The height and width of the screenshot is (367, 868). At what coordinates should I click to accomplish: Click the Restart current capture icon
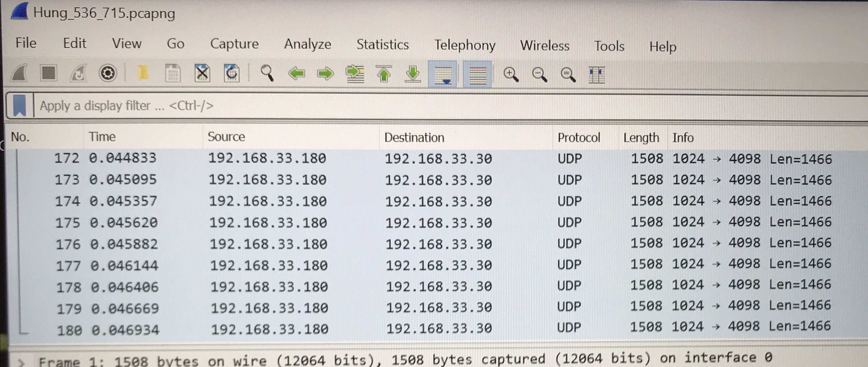(x=79, y=73)
